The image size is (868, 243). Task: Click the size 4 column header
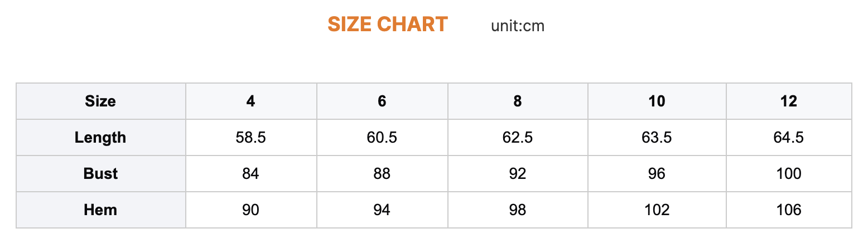[x=251, y=101]
